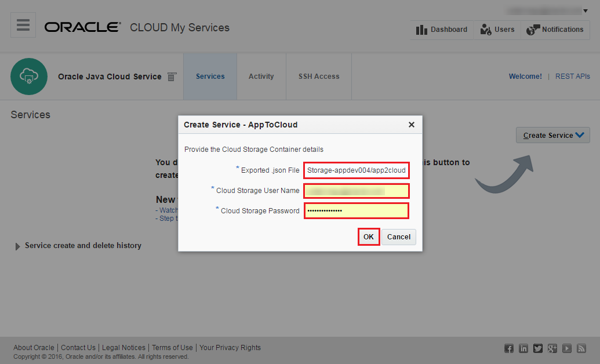Screen dimensions: 600x364
Task: Open the Users page
Action: pos(497,30)
